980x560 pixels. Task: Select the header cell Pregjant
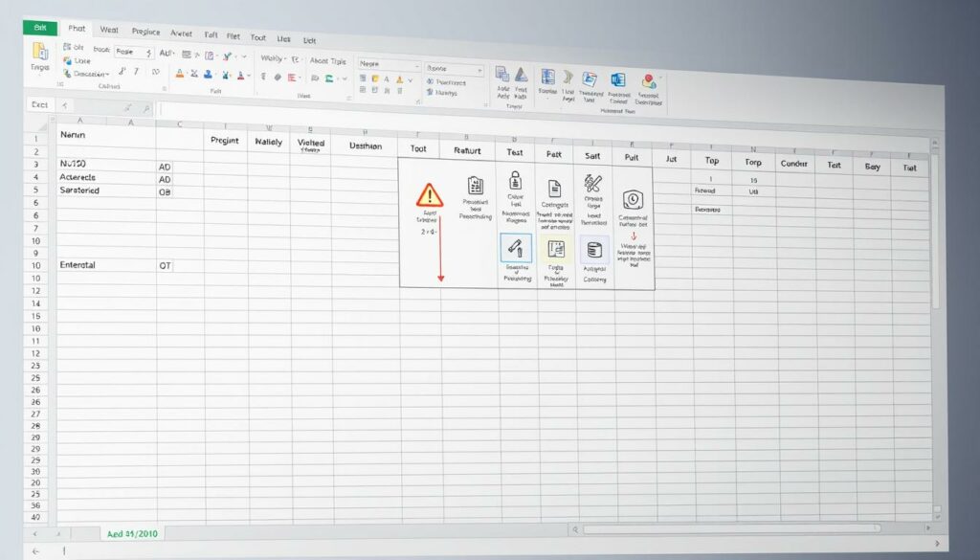[225, 141]
